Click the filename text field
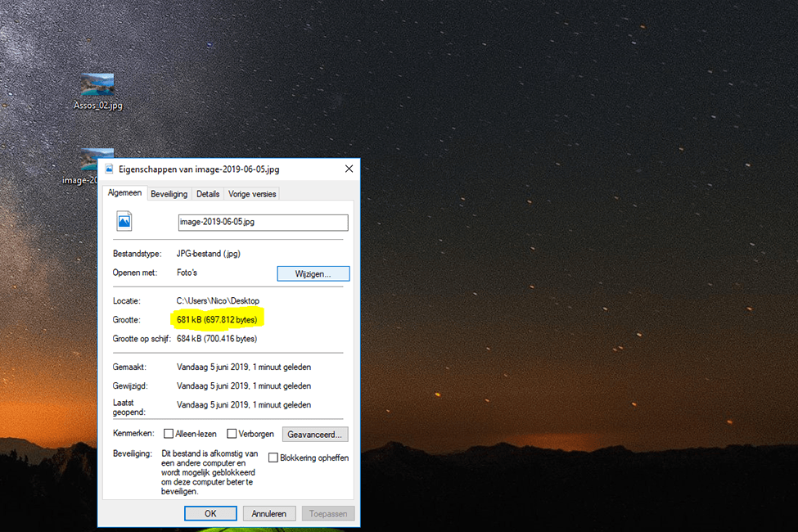This screenshot has width=798, height=532. click(x=263, y=223)
